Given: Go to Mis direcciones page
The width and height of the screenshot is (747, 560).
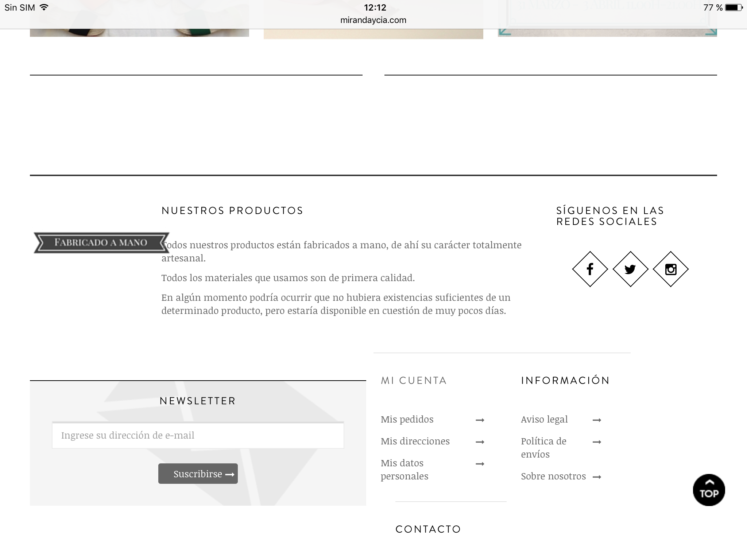Looking at the screenshot, I should (415, 441).
